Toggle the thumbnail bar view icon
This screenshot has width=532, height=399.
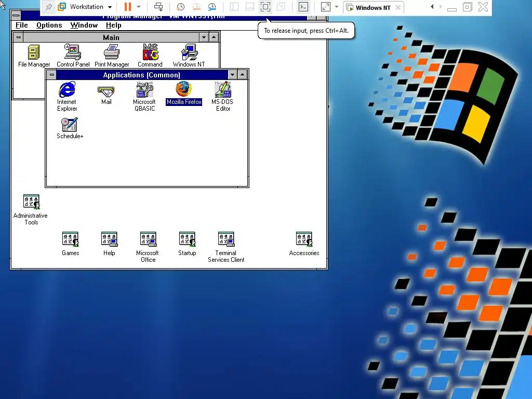pyautogui.click(x=250, y=7)
